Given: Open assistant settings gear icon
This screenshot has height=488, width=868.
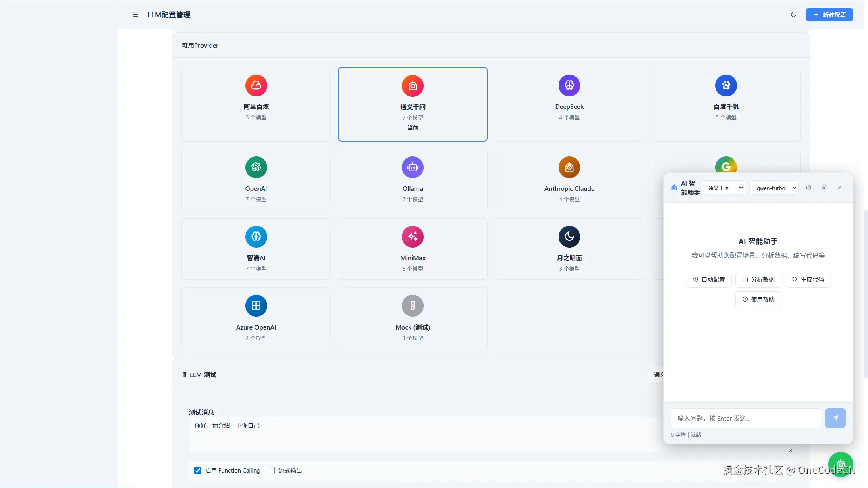Looking at the screenshot, I should coord(808,188).
